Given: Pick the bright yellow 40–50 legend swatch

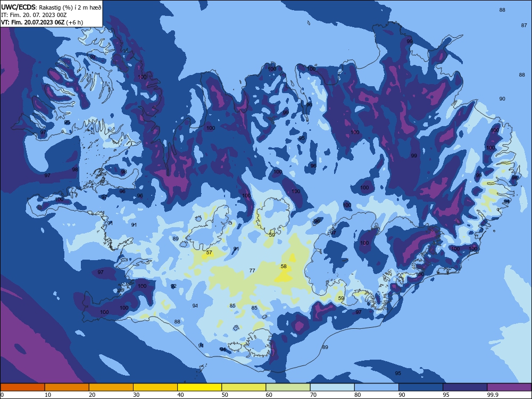Looking at the screenshot, I should 199,387.
